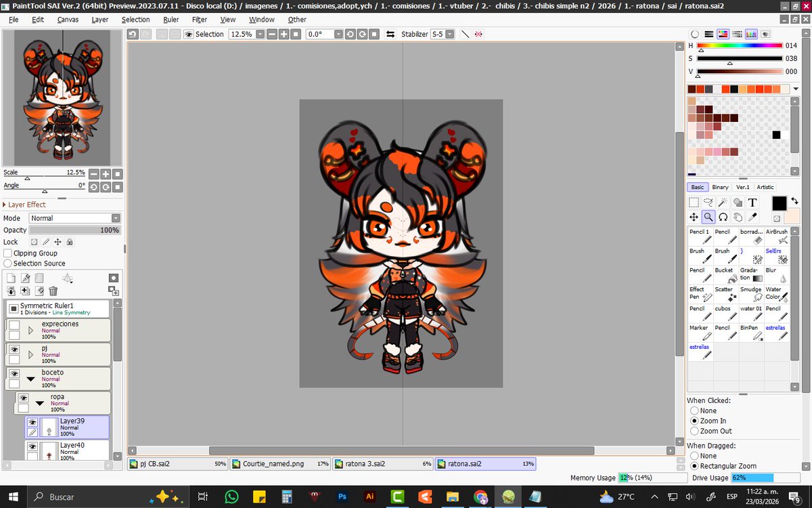Select the rectangular Selection tool

point(694,202)
